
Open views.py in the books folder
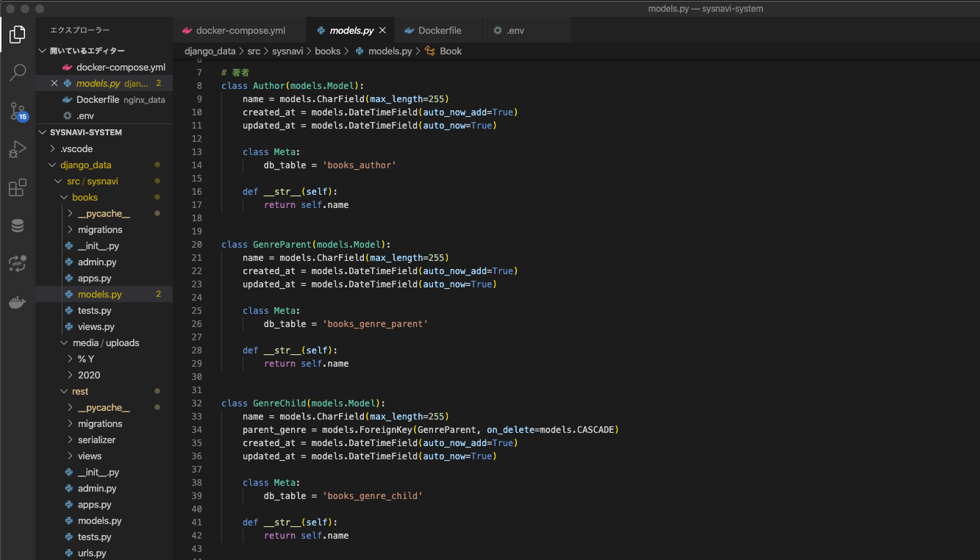[x=96, y=327]
